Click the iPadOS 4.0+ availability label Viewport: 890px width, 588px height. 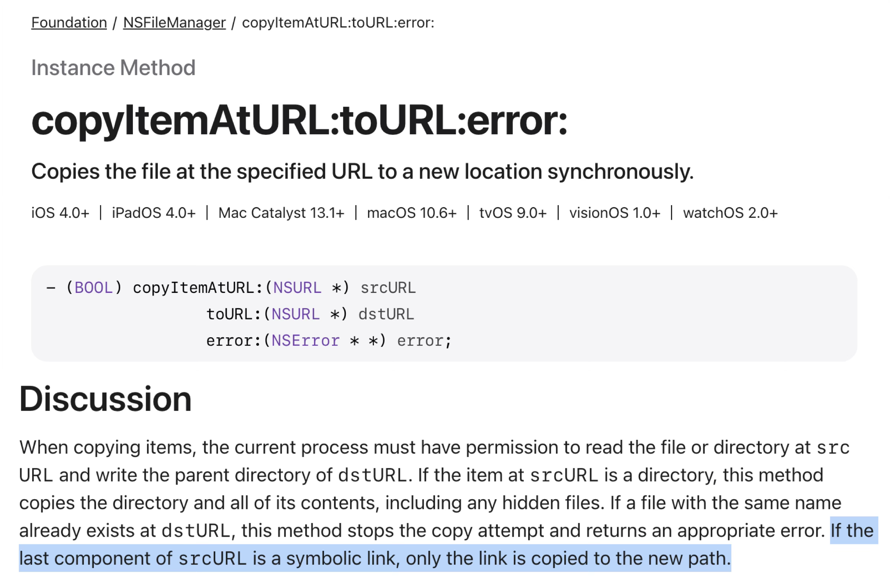click(154, 213)
